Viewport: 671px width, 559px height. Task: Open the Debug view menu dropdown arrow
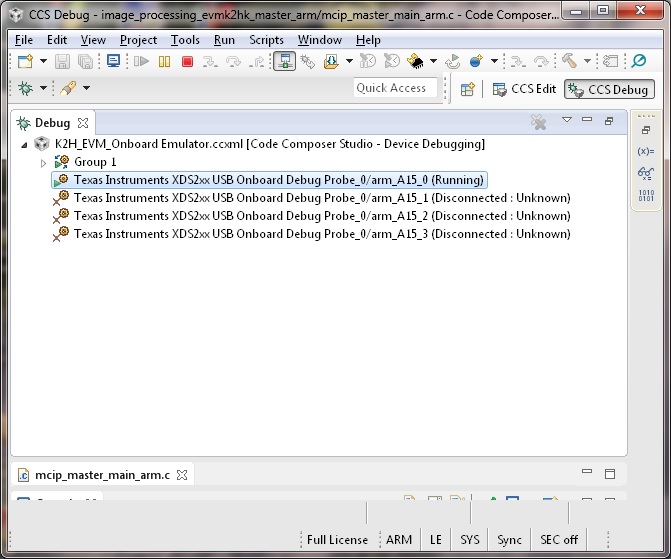pyautogui.click(x=567, y=121)
